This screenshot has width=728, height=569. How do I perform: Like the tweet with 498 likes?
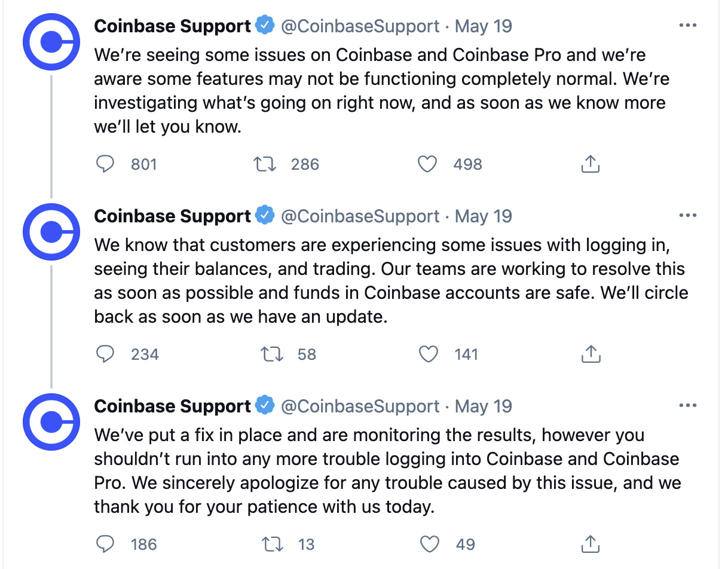point(427,164)
